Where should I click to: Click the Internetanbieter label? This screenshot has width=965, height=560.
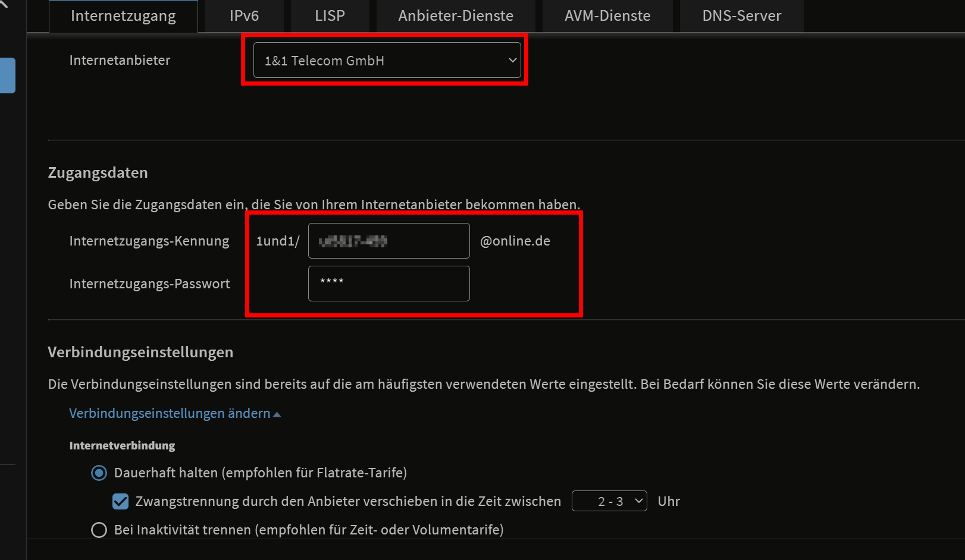(120, 60)
